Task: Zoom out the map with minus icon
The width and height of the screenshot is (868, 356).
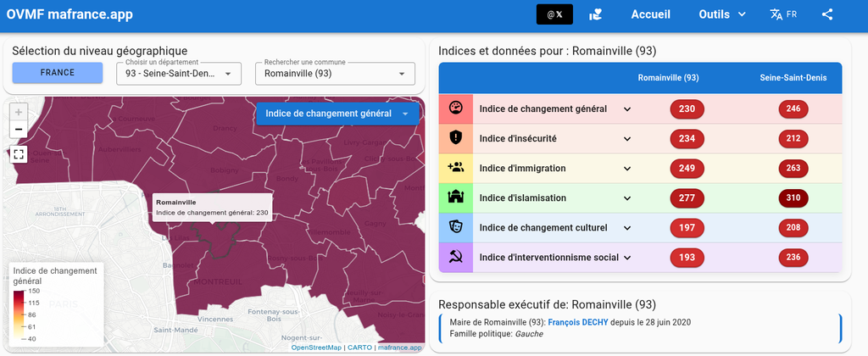Action: pyautogui.click(x=19, y=129)
